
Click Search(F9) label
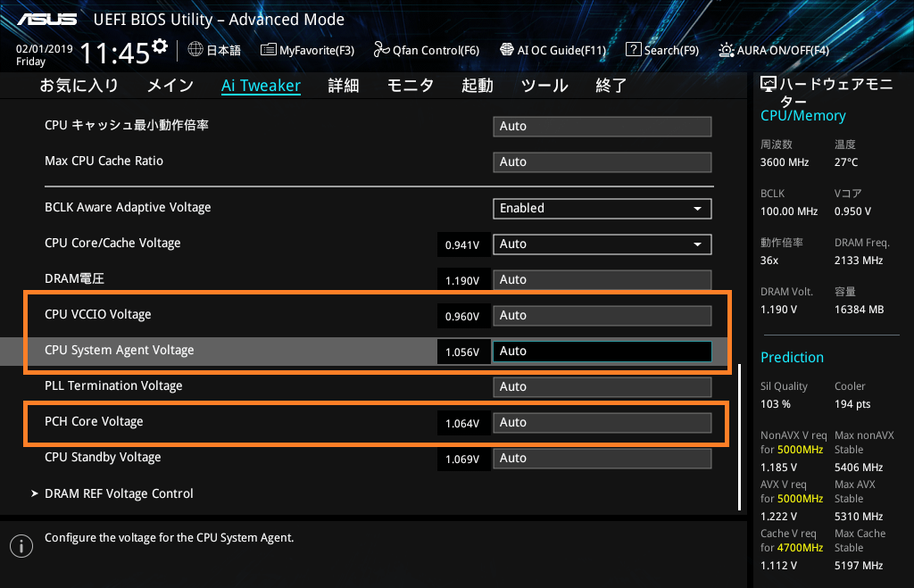coord(671,50)
